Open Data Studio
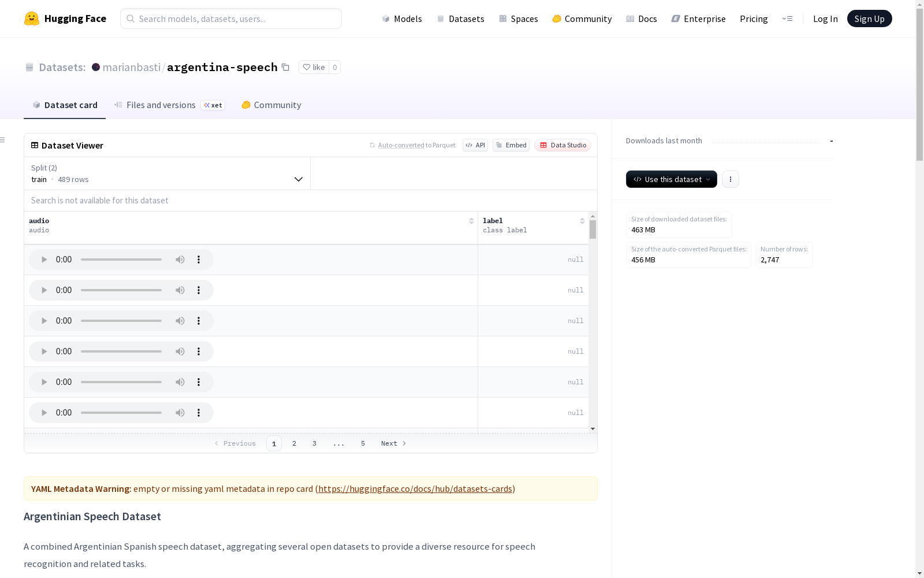 [x=563, y=145]
